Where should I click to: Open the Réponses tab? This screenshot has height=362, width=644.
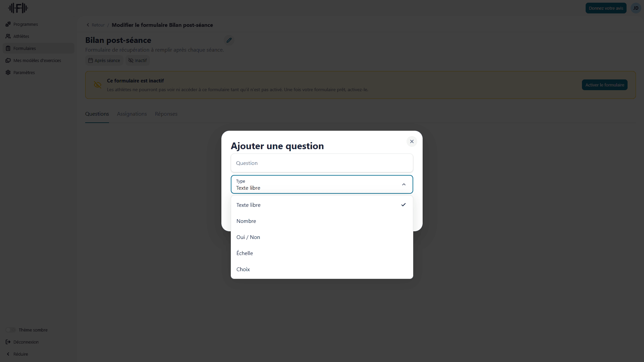pos(166,114)
